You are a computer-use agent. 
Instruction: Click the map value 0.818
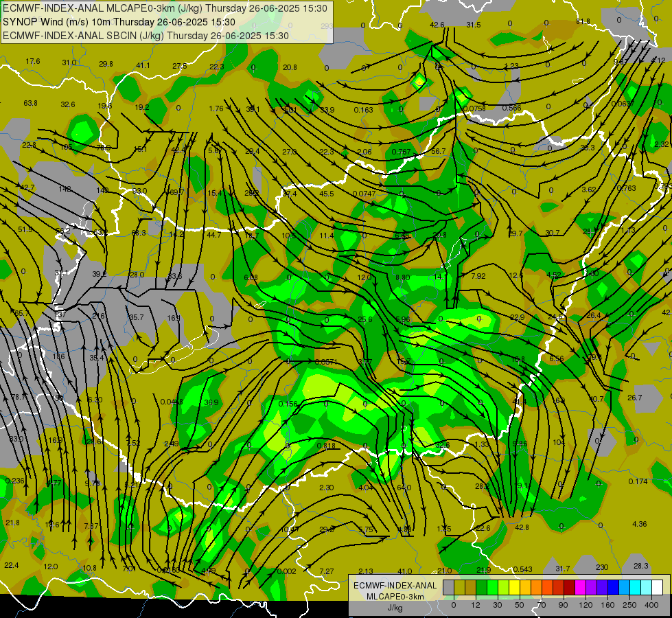(x=326, y=446)
